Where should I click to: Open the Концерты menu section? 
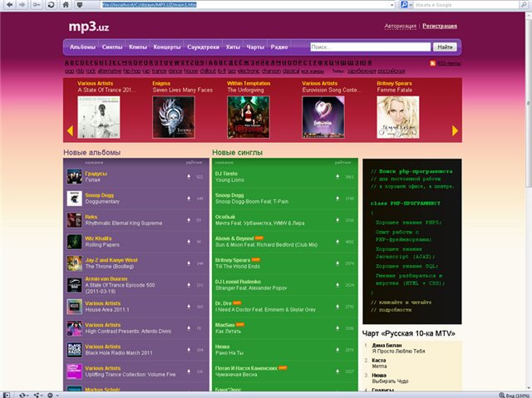coord(167,47)
